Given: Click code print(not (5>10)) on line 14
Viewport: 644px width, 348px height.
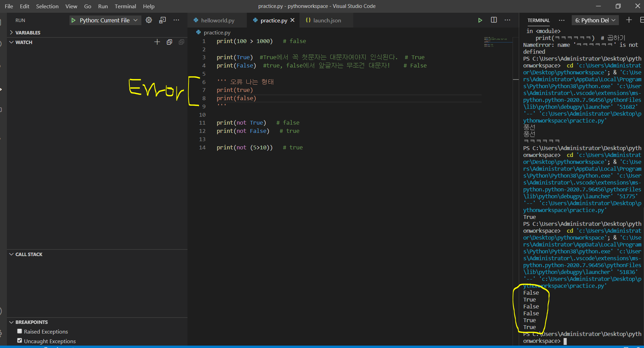Looking at the screenshot, I should 245,147.
